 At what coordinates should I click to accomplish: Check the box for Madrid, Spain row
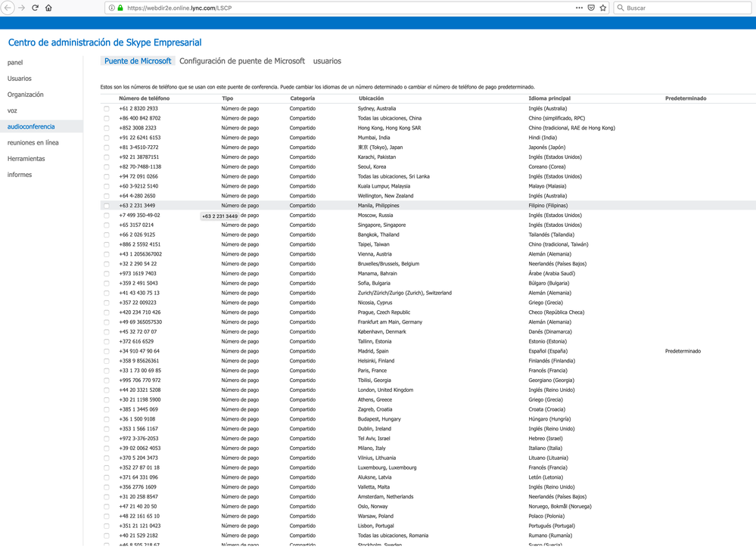[107, 351]
